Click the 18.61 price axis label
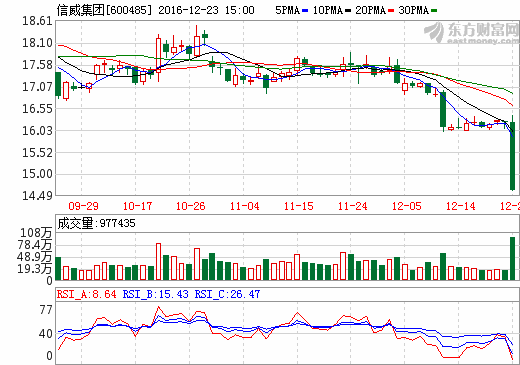The width and height of the screenshot is (520, 365). click(37, 21)
